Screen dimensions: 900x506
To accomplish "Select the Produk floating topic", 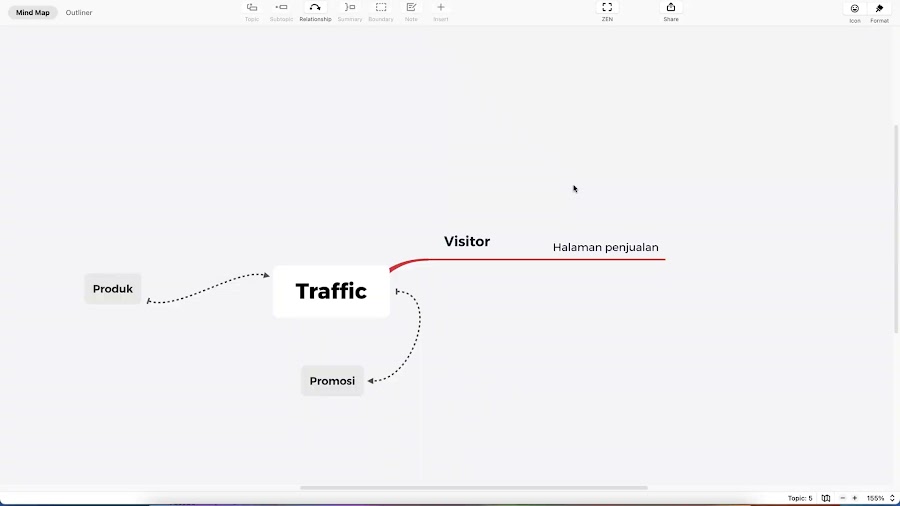I will [112, 289].
